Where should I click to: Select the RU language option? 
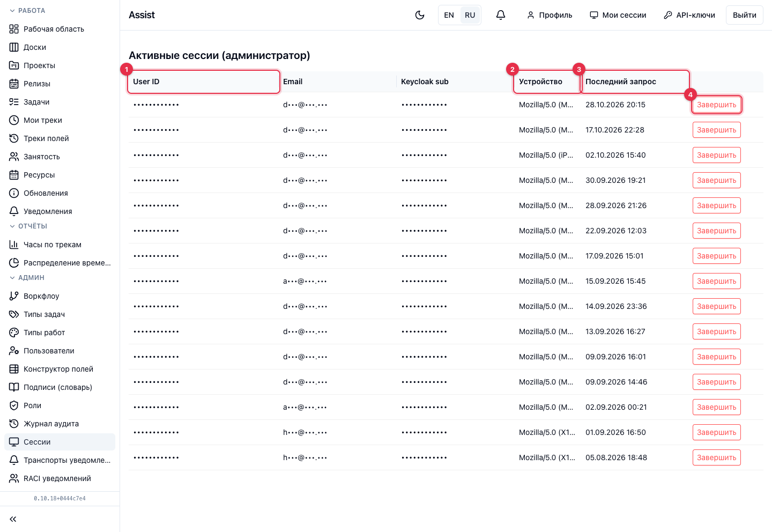[x=470, y=15]
